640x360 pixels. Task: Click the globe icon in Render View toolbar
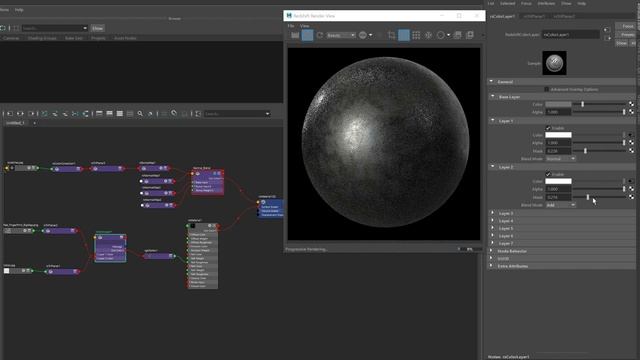pyautogui.click(x=428, y=36)
